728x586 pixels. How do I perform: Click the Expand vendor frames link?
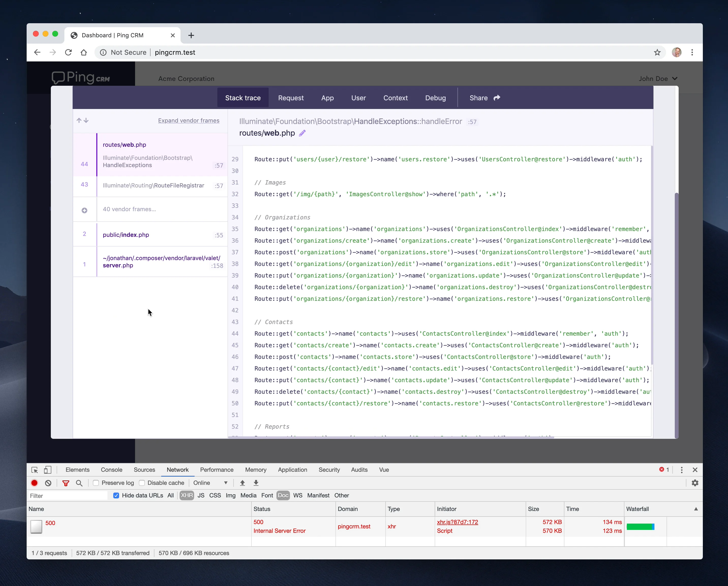(x=188, y=121)
